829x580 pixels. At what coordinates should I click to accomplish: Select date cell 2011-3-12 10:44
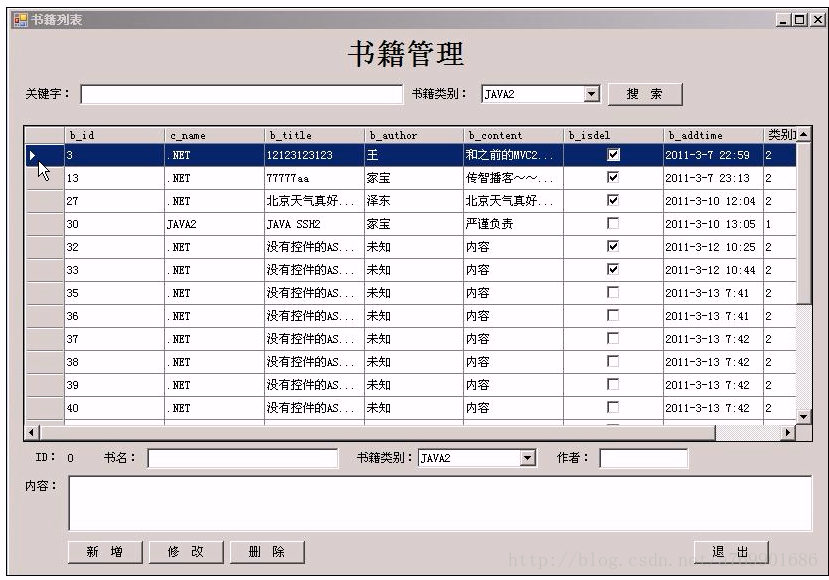point(713,270)
